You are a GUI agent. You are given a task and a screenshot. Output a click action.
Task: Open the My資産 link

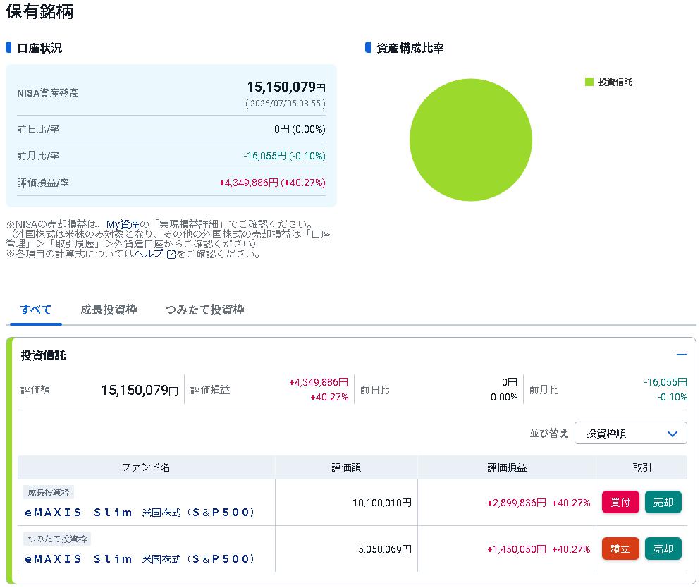click(123, 224)
